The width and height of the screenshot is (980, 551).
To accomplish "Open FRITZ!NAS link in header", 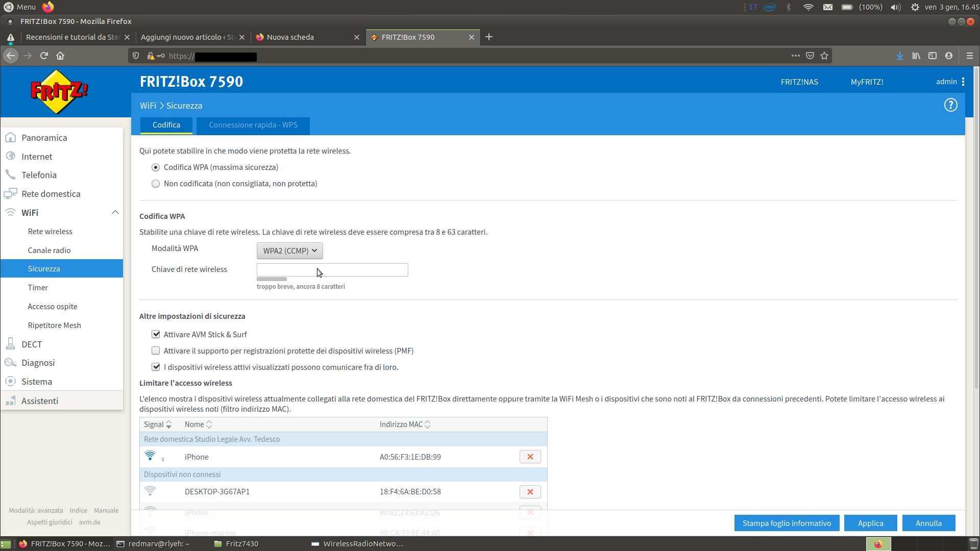I will 799,82.
